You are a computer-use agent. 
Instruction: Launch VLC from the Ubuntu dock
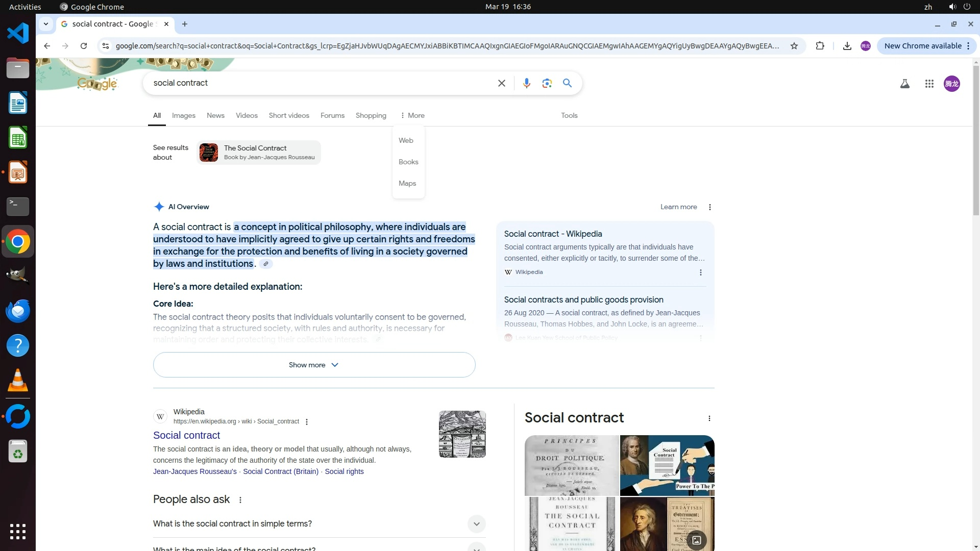18,381
